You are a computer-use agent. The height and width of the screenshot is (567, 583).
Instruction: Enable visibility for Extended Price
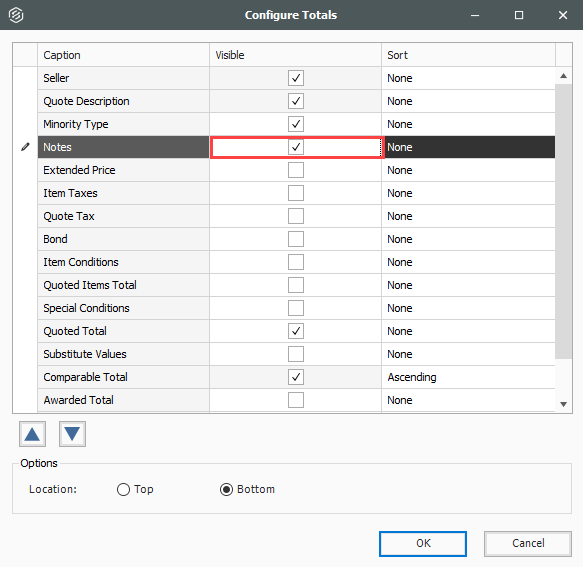click(296, 170)
